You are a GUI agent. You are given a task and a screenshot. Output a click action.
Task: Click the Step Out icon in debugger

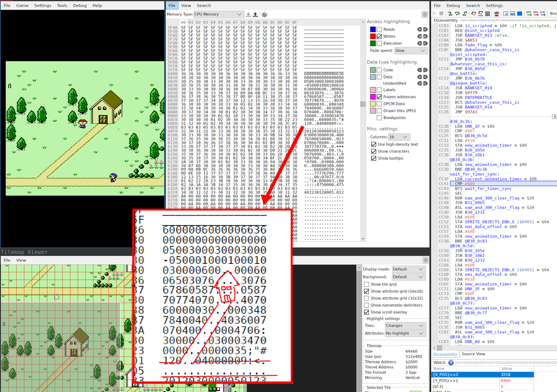[465, 13]
